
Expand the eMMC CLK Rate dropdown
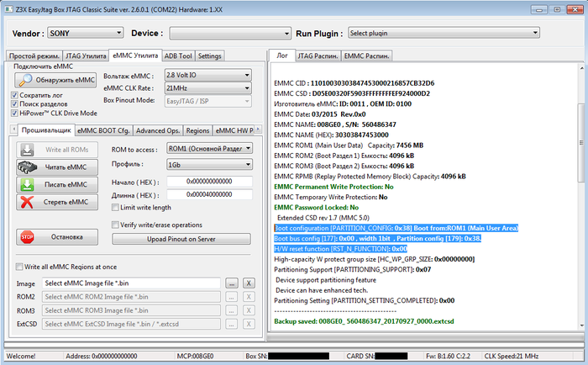pyautogui.click(x=208, y=87)
